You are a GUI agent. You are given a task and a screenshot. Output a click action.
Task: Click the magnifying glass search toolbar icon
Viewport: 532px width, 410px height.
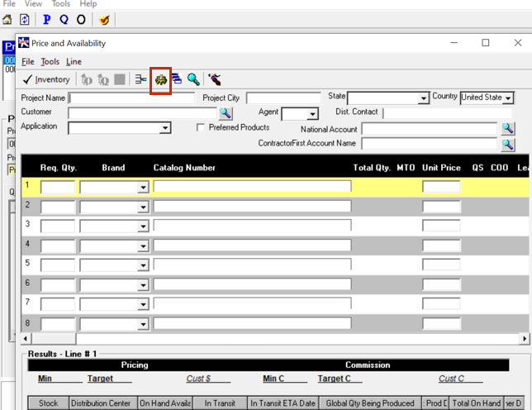pyautogui.click(x=193, y=79)
